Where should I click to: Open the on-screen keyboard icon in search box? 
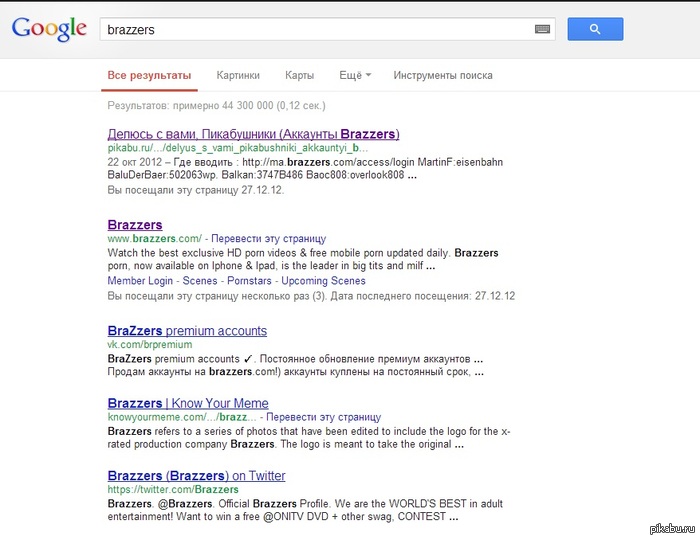542,29
